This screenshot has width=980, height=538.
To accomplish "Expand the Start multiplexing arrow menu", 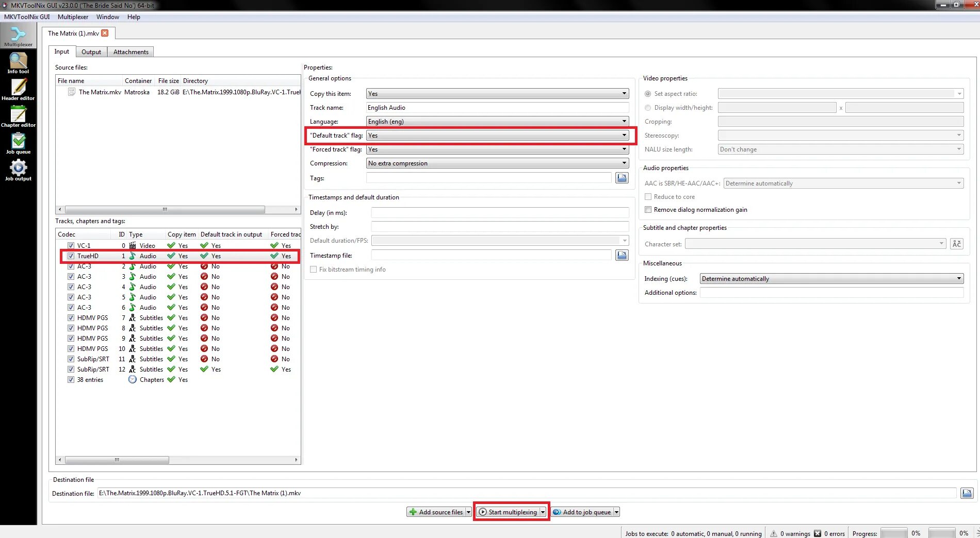I will click(543, 512).
